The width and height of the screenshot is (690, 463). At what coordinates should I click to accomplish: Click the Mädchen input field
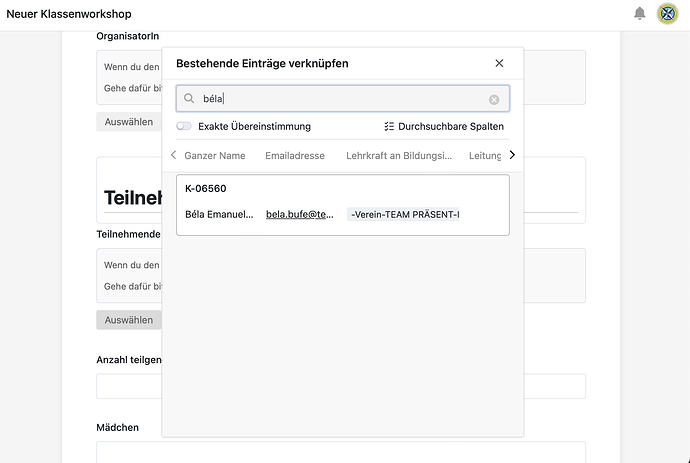click(x=340, y=452)
